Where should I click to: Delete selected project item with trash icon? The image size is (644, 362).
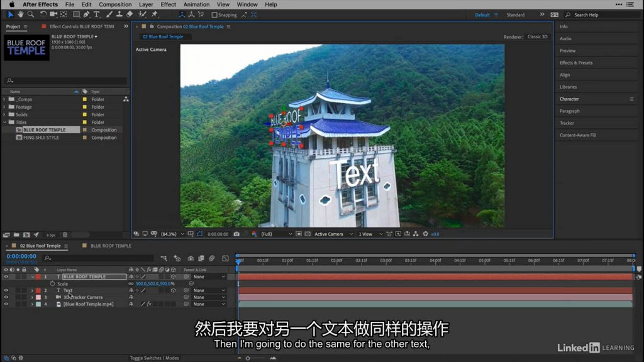click(x=65, y=235)
